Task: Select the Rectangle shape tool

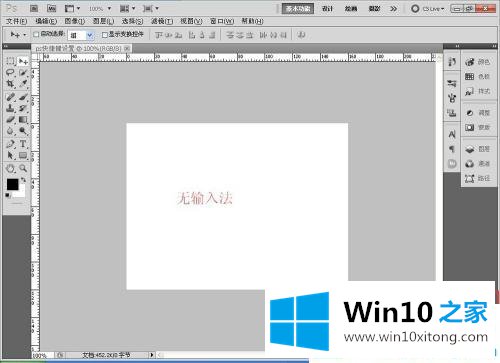Action: click(23, 155)
